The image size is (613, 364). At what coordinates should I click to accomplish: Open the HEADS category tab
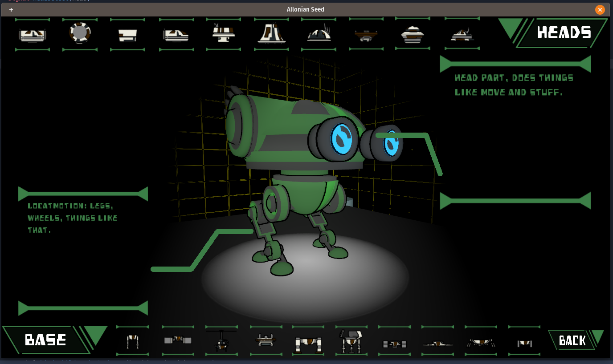point(564,32)
